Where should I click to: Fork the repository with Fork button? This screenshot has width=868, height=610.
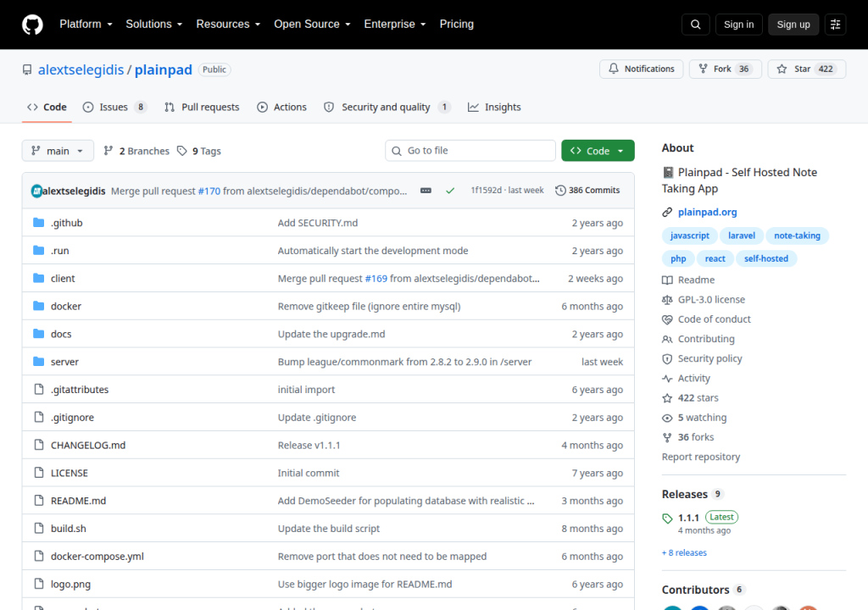[x=726, y=69]
